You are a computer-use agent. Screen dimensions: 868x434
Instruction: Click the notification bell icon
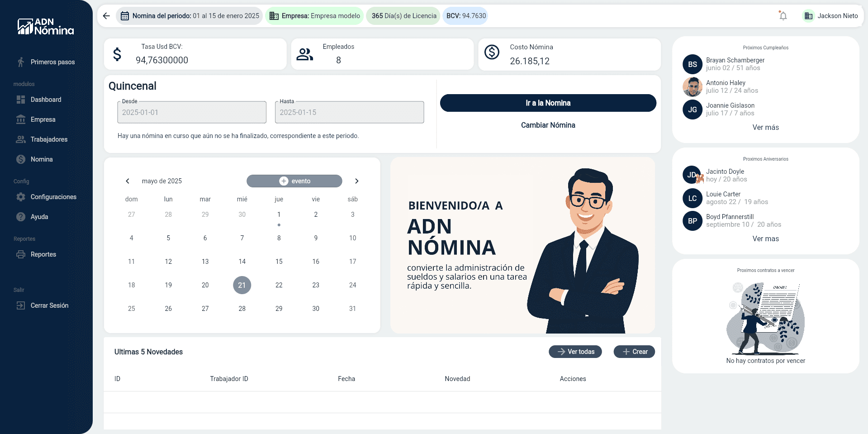coord(783,15)
